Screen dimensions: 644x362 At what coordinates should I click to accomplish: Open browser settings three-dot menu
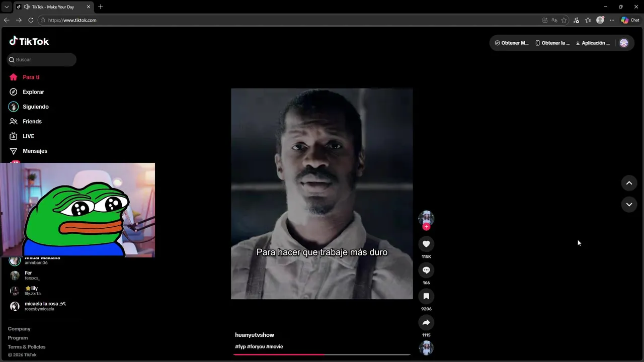(x=612, y=20)
